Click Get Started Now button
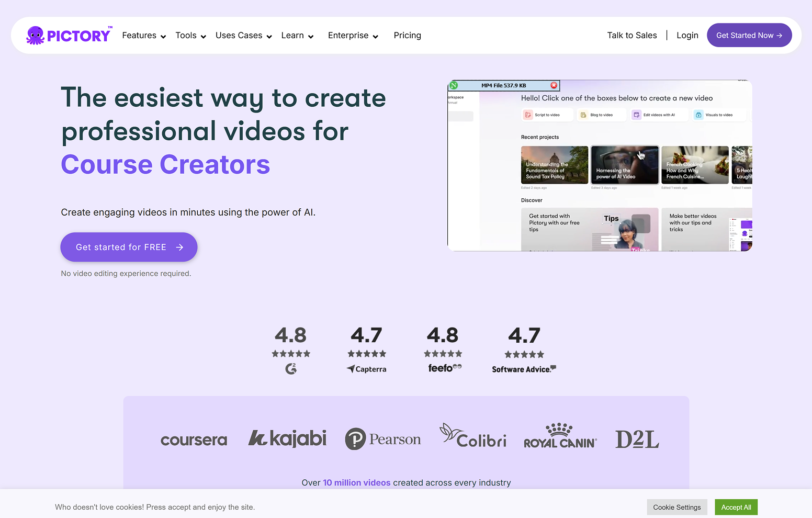This screenshot has height=518, width=812. tap(749, 35)
